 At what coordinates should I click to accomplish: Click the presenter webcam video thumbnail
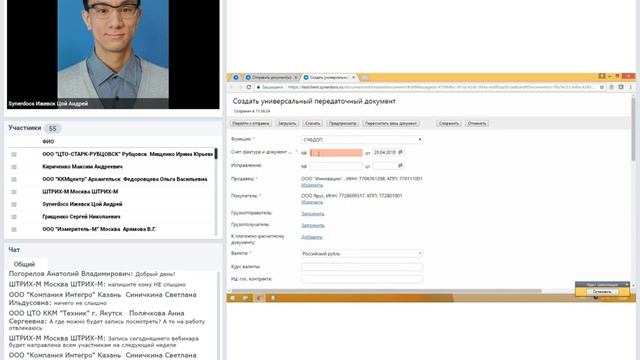[113, 54]
